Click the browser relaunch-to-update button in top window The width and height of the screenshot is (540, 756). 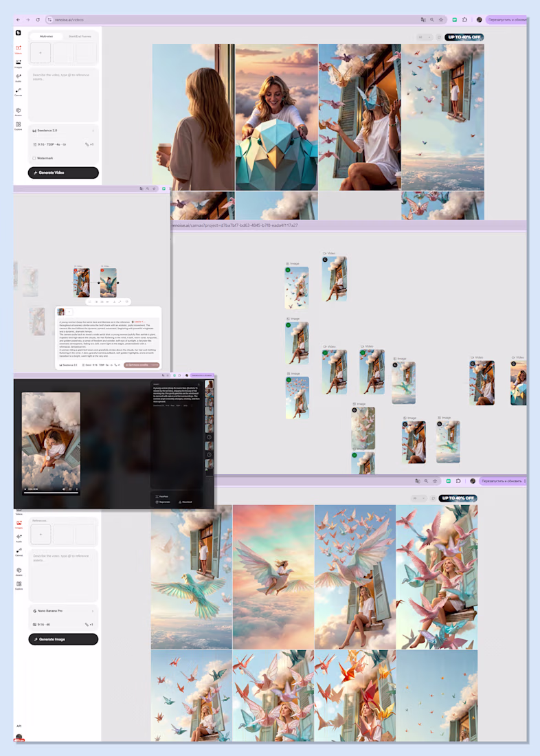[x=506, y=20]
